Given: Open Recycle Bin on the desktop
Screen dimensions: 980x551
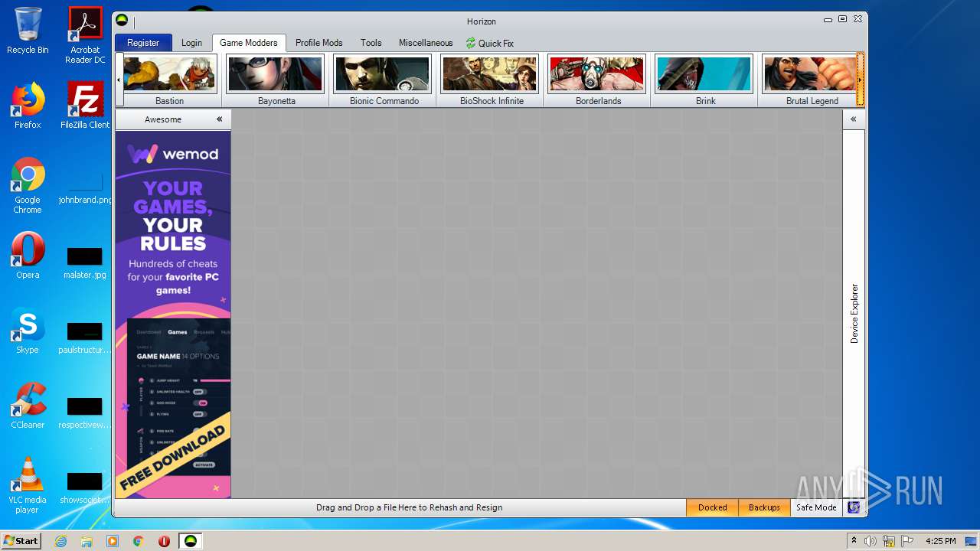Looking at the screenshot, I should tap(28, 31).
